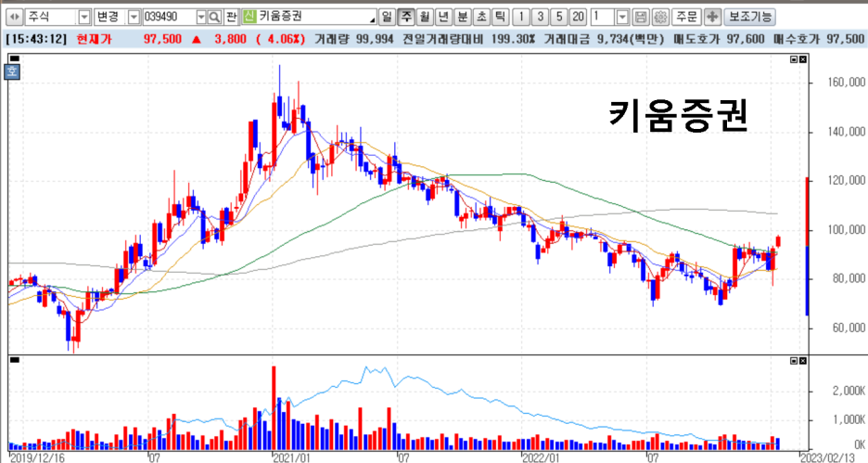The image size is (868, 463).
Task: Click the 2023/02/13 date label
Action: (x=827, y=457)
